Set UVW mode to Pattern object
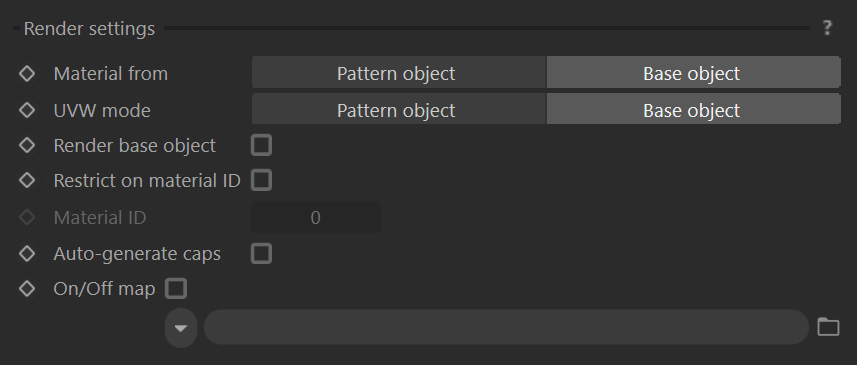The width and height of the screenshot is (857, 365). coord(398,110)
